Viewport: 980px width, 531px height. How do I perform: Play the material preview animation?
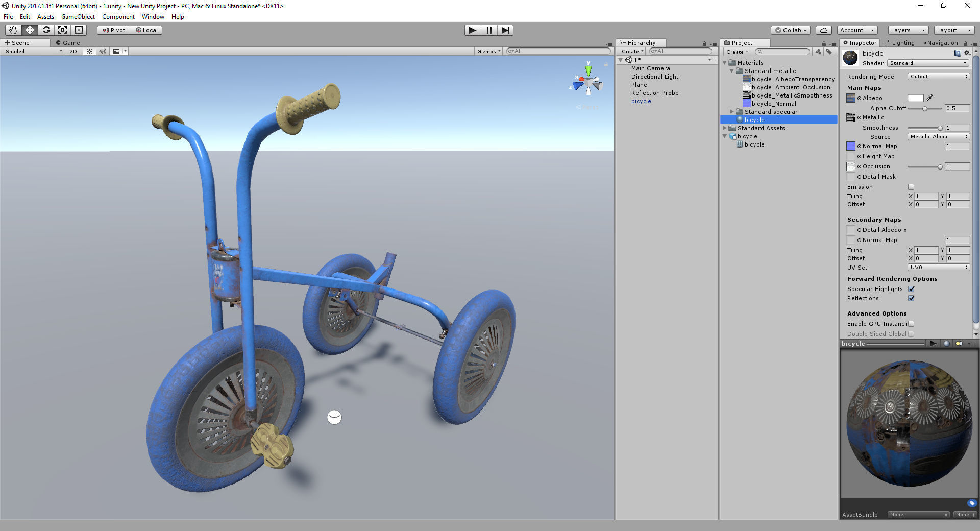[933, 344]
